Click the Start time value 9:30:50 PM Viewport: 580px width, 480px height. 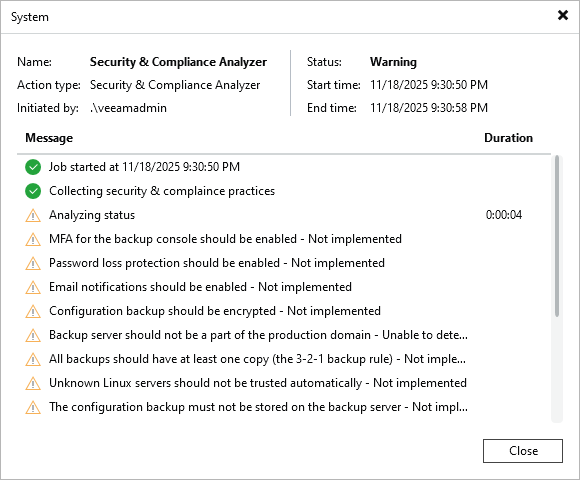coord(429,85)
